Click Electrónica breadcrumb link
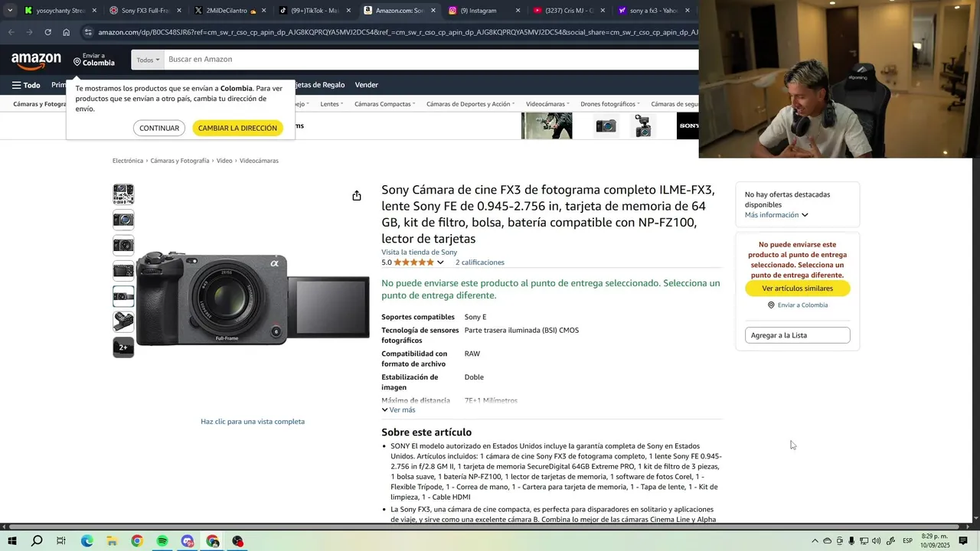Image resolution: width=980 pixels, height=551 pixels. pyautogui.click(x=128, y=161)
